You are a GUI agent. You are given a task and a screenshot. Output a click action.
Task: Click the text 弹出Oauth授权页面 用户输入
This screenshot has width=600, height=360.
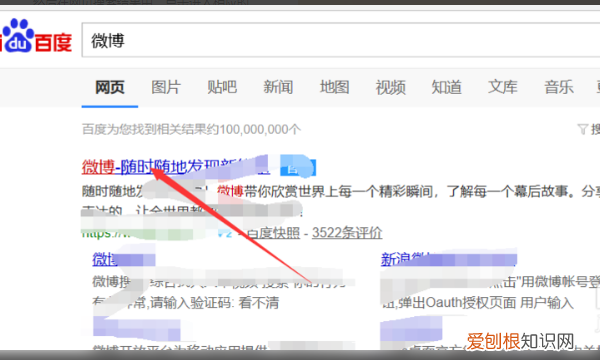point(486,303)
